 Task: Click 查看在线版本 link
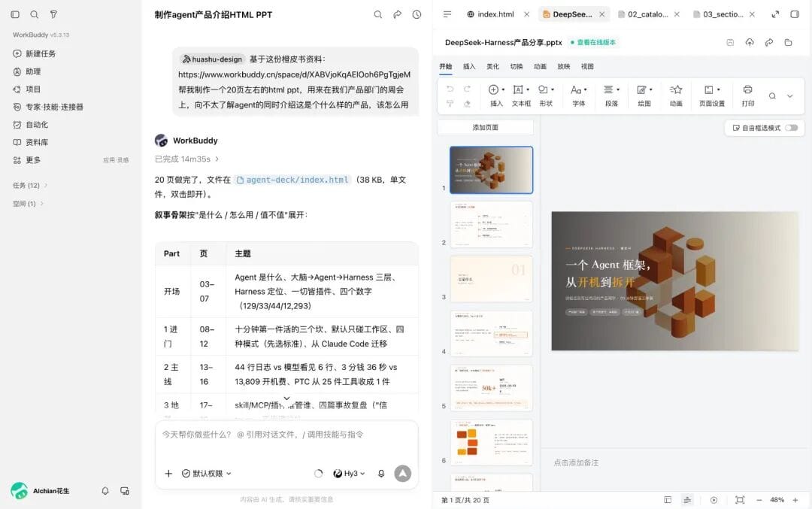(x=593, y=42)
